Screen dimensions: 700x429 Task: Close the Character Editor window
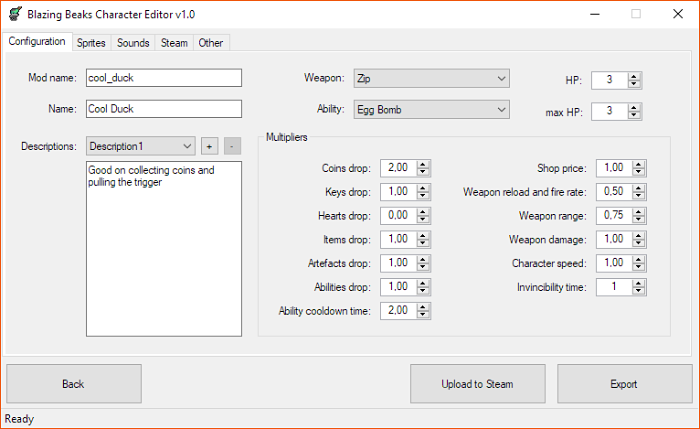pyautogui.click(x=678, y=14)
